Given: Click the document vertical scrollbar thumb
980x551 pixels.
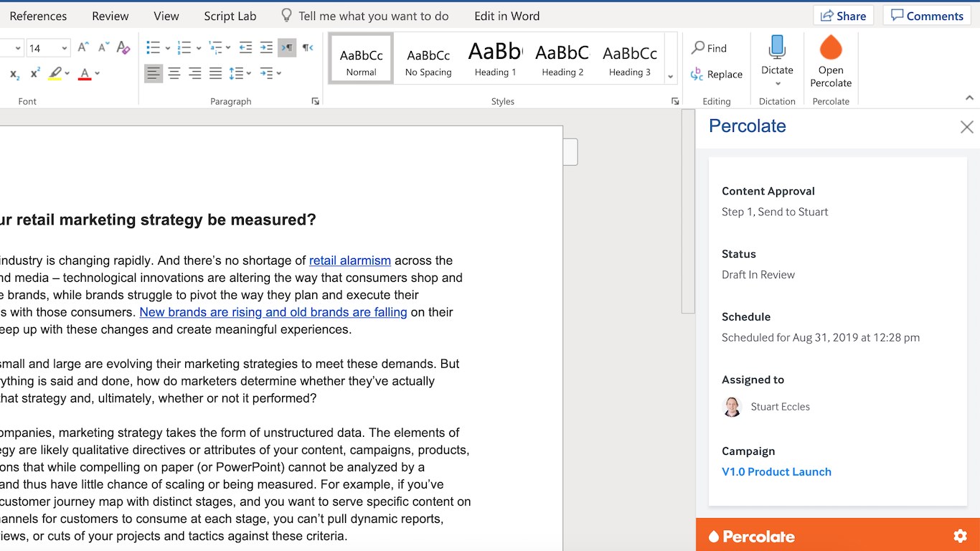Looking at the screenshot, I should (x=688, y=212).
